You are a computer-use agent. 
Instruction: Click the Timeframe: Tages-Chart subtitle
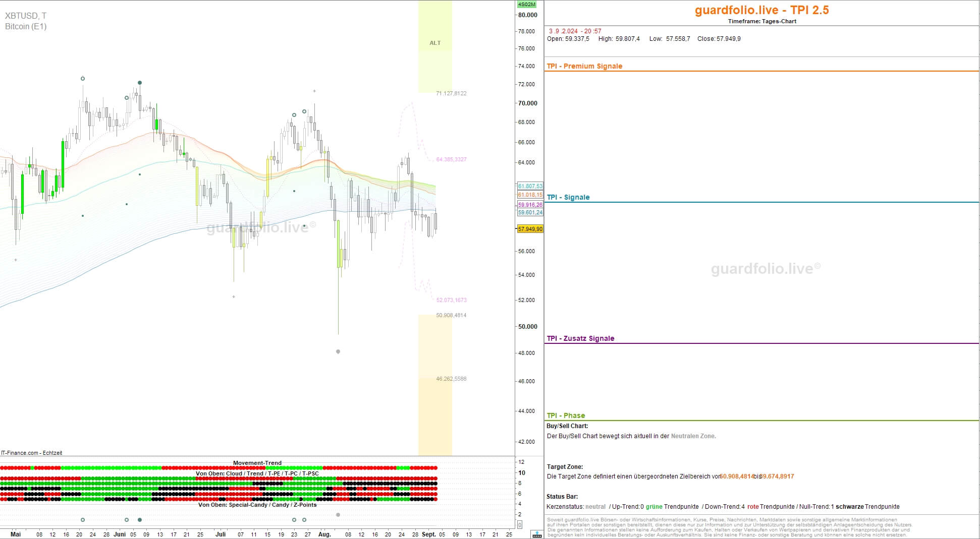pyautogui.click(x=762, y=21)
